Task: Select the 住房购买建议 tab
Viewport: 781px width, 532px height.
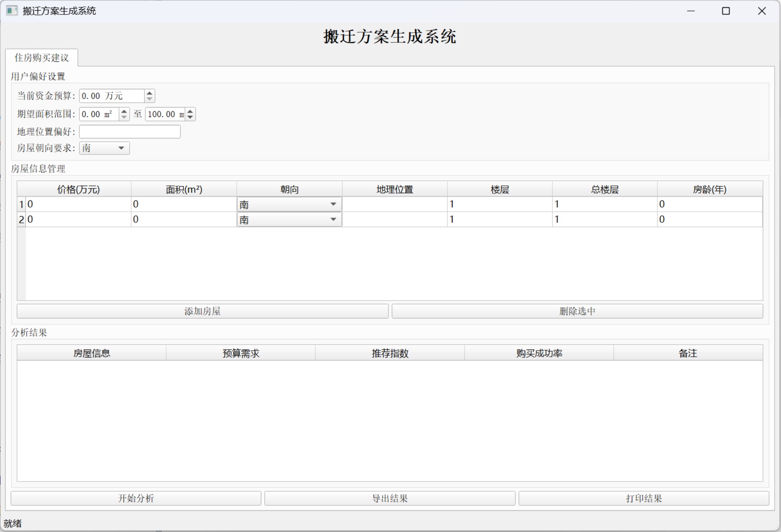Action: click(42, 58)
